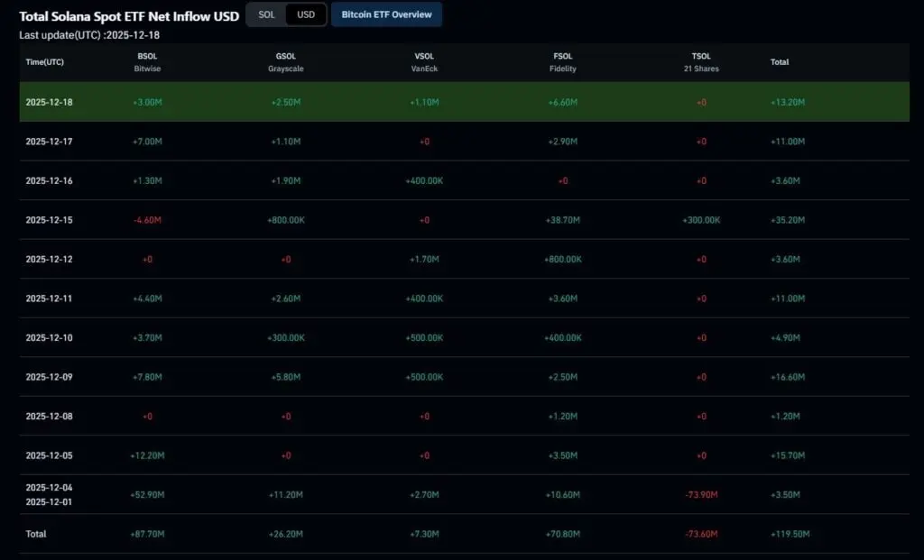Image resolution: width=924 pixels, height=560 pixels.
Task: Click the Total Solana Spot ETF title
Action: point(129,15)
